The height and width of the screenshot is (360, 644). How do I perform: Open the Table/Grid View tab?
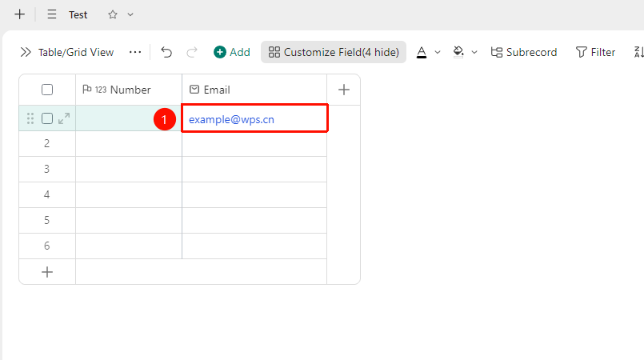click(x=76, y=52)
